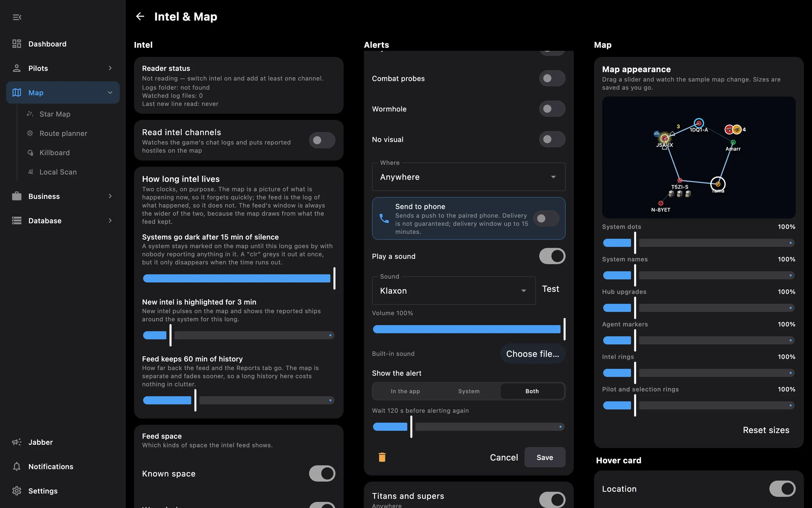Select the System alert display option
This screenshot has width=812, height=508.
point(469,391)
